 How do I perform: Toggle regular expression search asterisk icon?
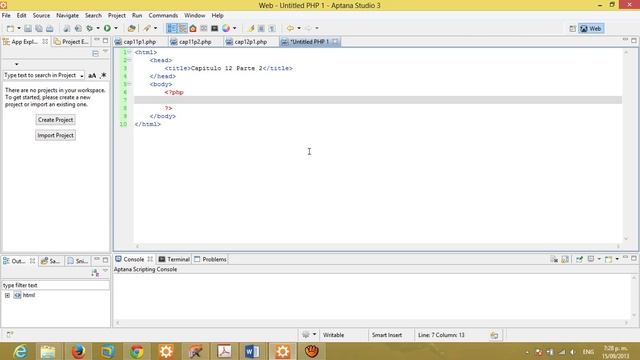point(103,76)
